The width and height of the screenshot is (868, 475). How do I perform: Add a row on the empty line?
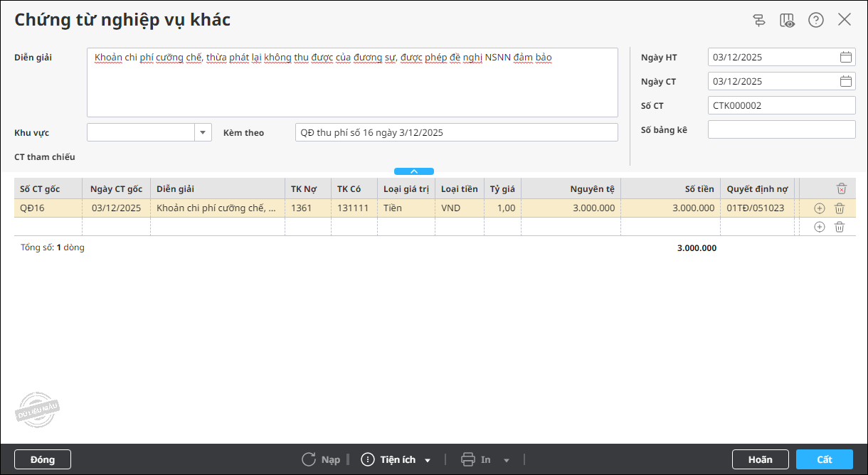tap(820, 227)
